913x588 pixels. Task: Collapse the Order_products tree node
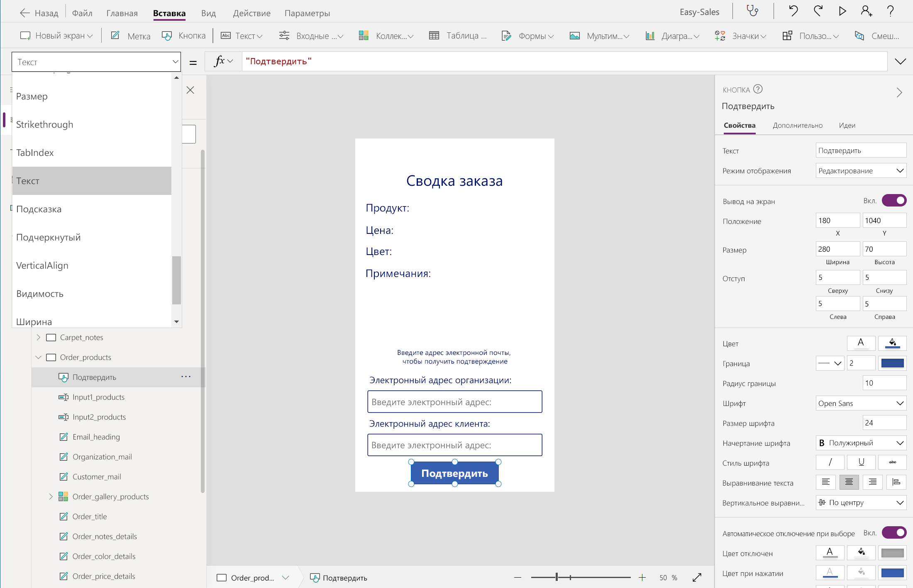tap(39, 357)
